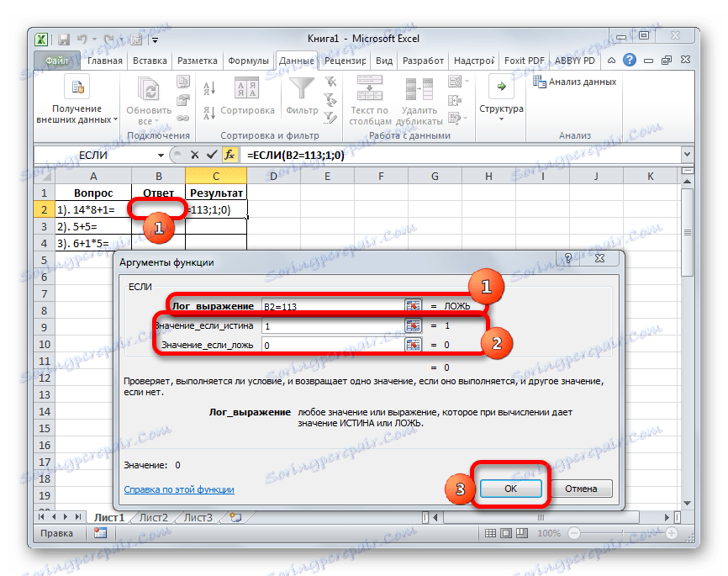Open the customize quick access toolbar dropdown
The width and height of the screenshot is (728, 576).
155,40
